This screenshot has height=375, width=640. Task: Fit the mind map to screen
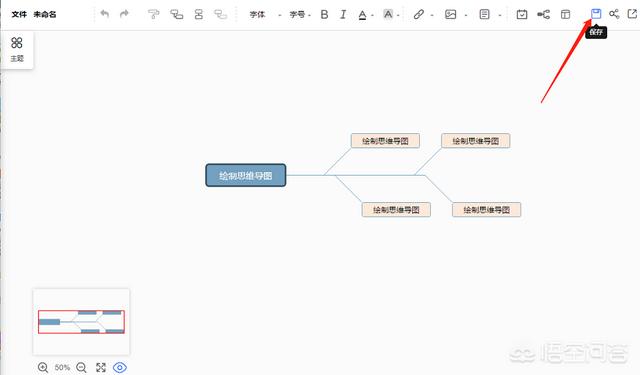coord(101,367)
